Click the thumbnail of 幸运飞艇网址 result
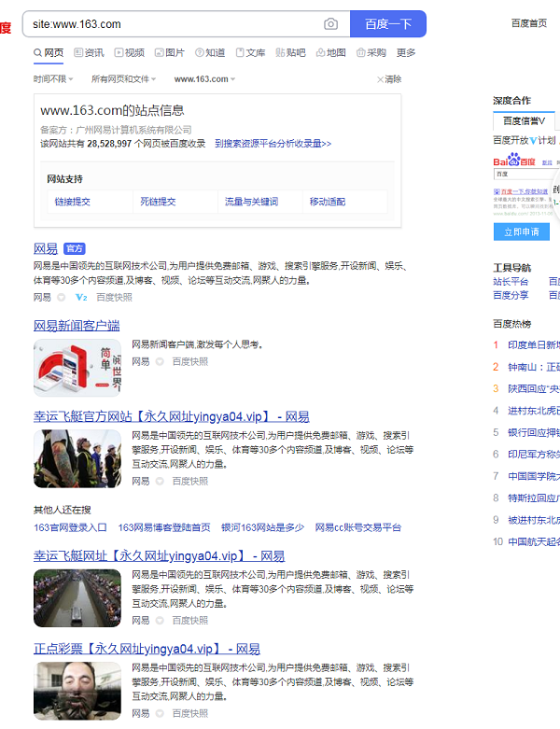Screen dimensions: 560x729 point(77,598)
